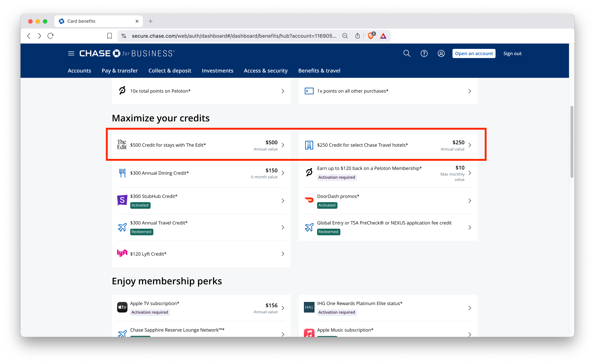Open Brave Rewards triangle icon

[383, 36]
